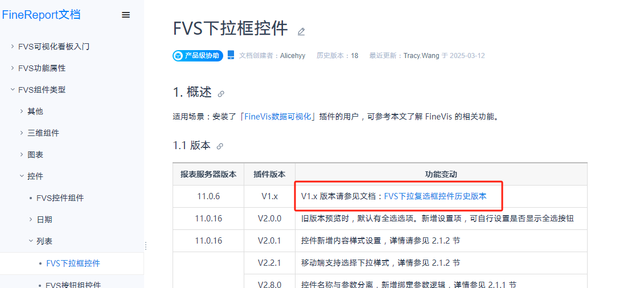Open FineVis数据可视化 link
The height and width of the screenshot is (288, 644).
click(x=278, y=117)
